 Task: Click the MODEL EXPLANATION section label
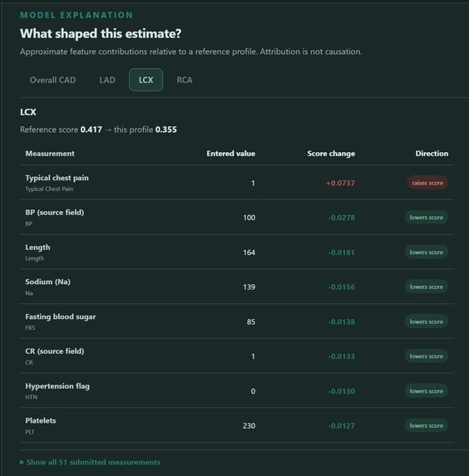click(77, 15)
